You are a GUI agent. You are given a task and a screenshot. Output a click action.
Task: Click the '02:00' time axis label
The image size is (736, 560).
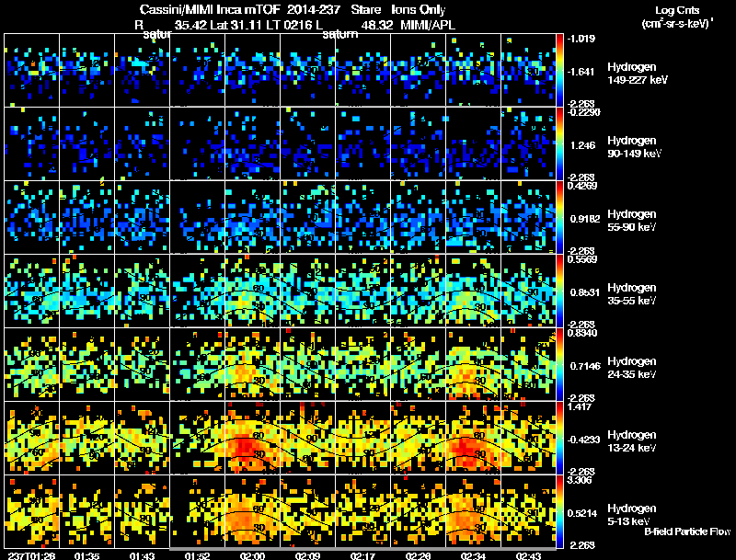click(x=252, y=555)
